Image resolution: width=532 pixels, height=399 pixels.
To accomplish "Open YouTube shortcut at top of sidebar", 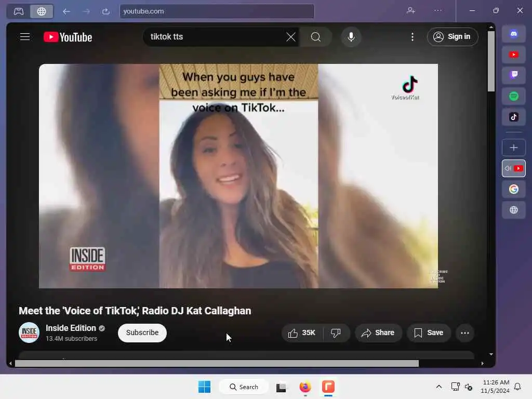I will click(514, 55).
